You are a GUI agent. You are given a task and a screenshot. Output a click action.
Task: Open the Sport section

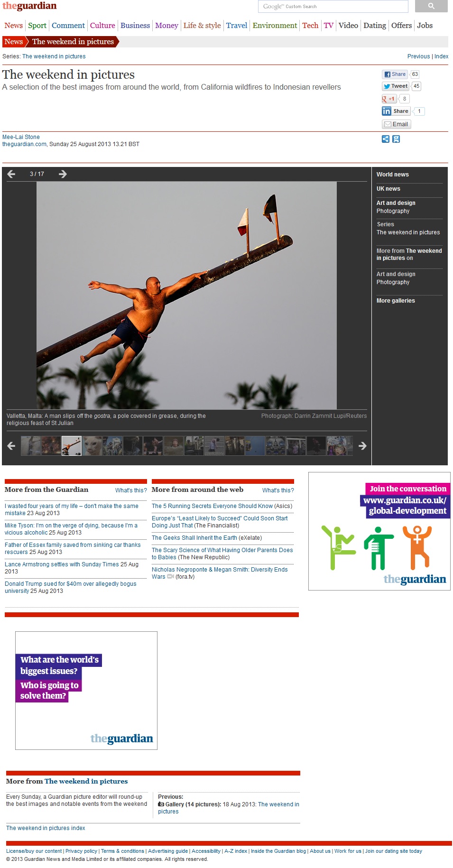click(x=37, y=26)
